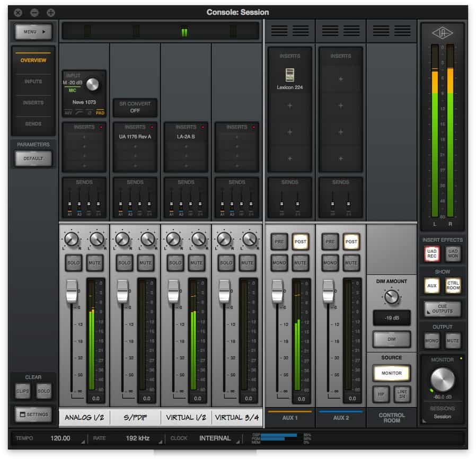The height and width of the screenshot is (459, 476).
Task: Click the left pan knob on Virtual 1/2
Action: (x=173, y=240)
